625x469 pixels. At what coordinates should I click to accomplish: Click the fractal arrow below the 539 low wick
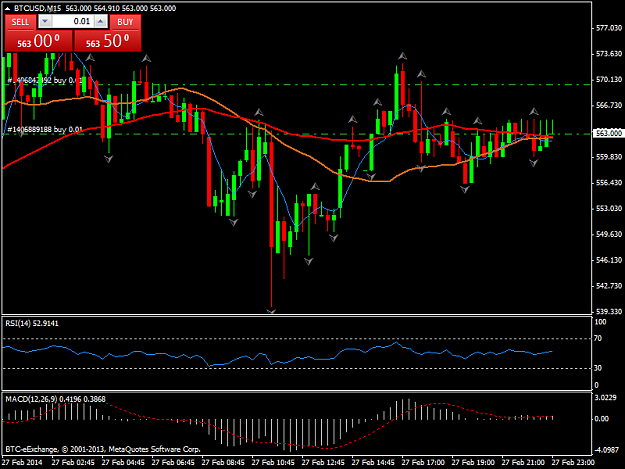click(271, 311)
